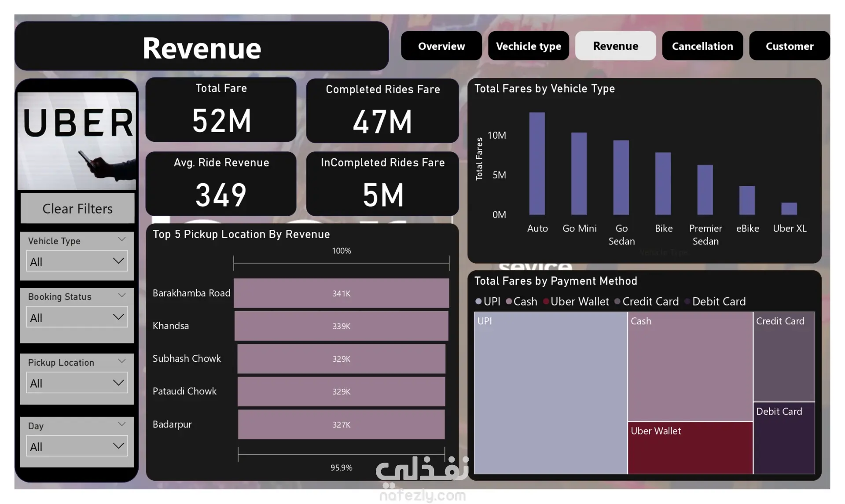Open the Day All dropdown
The height and width of the screenshot is (504, 845).
click(x=77, y=446)
